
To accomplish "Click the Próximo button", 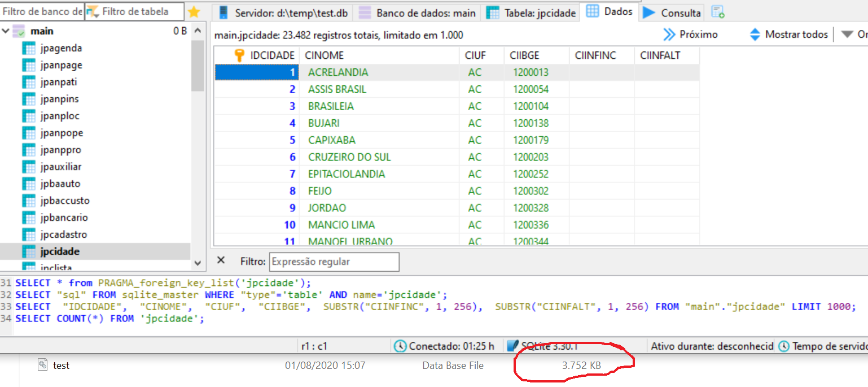I will click(690, 35).
